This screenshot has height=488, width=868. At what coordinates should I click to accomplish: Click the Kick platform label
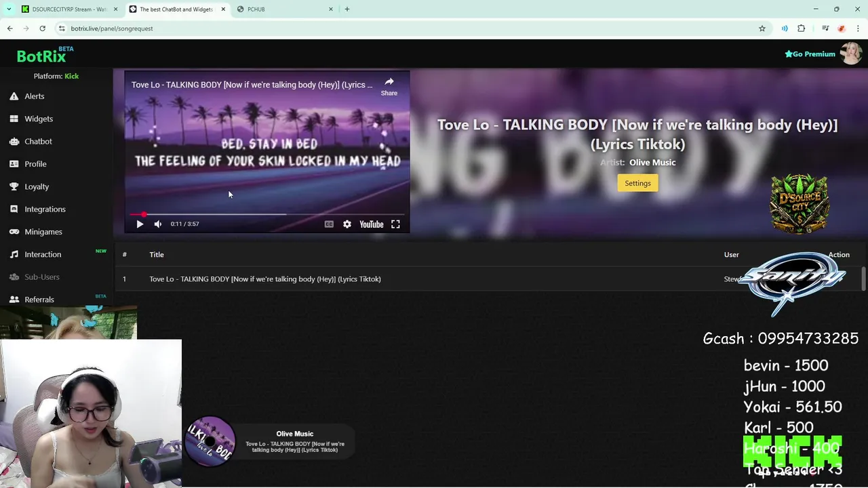click(71, 76)
